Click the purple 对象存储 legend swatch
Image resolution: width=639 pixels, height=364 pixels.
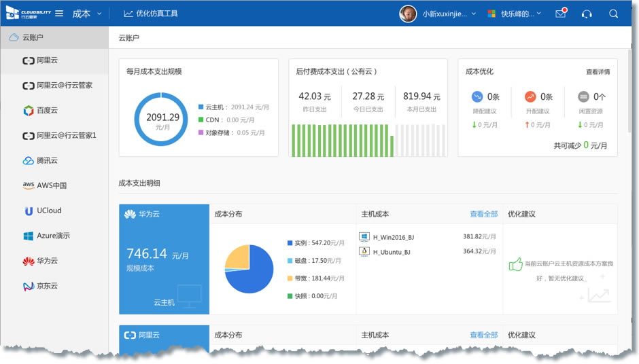point(201,132)
